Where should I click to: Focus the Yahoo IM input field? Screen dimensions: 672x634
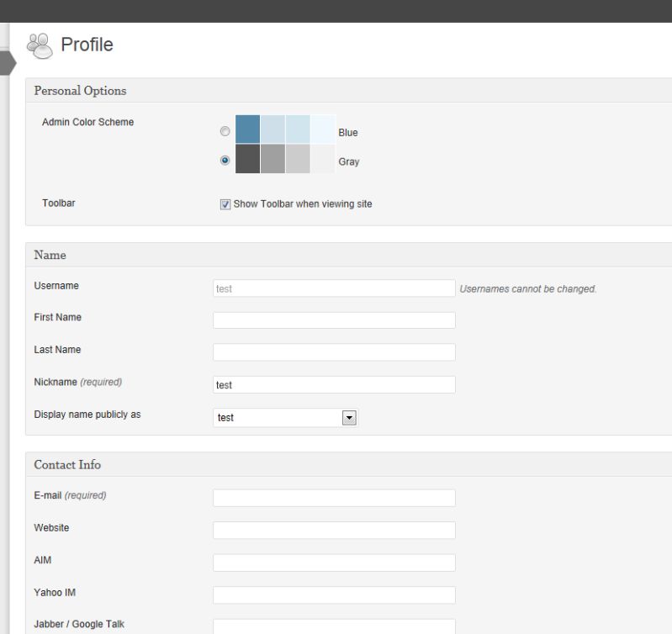click(334, 595)
